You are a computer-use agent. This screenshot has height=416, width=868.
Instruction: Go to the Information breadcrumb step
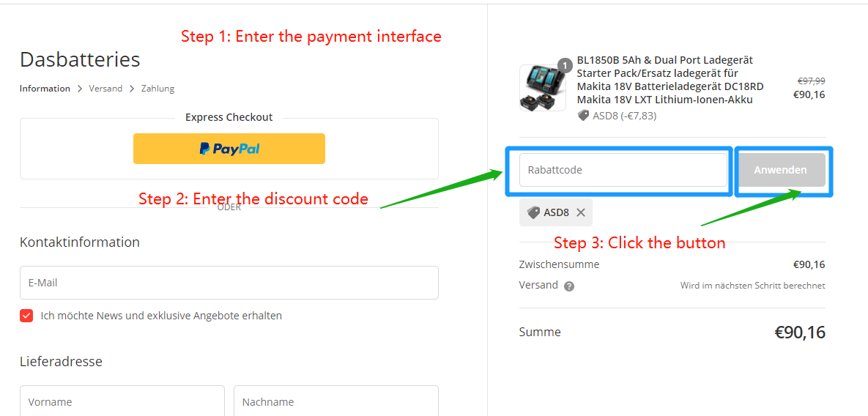45,89
